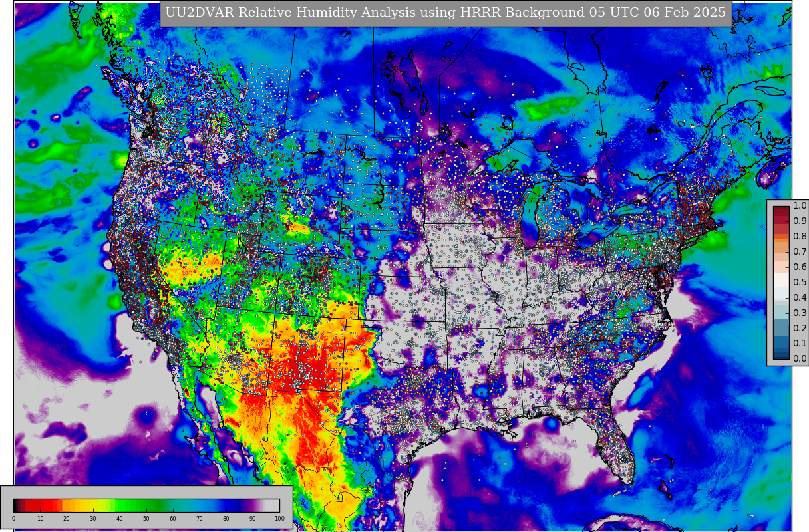
Task: Click the 0.5 label on right colorbar
Action: click(800, 282)
